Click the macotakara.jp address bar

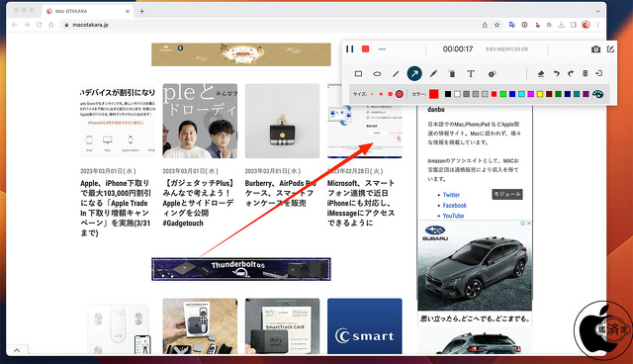pyautogui.click(x=270, y=25)
